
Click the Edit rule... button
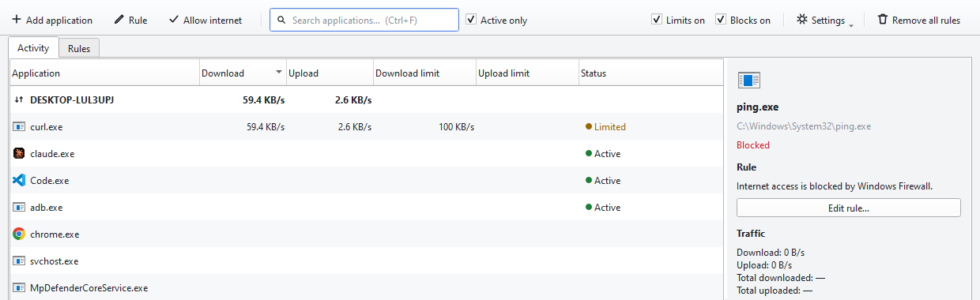(849, 208)
